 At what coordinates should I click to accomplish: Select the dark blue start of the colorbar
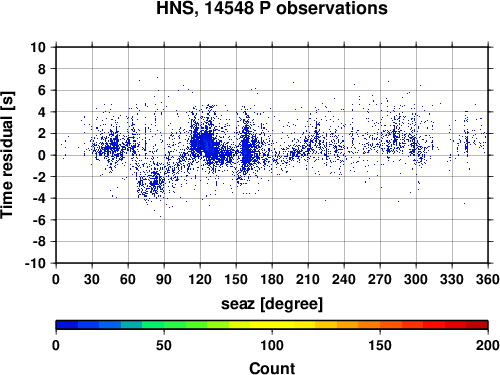tap(67, 324)
